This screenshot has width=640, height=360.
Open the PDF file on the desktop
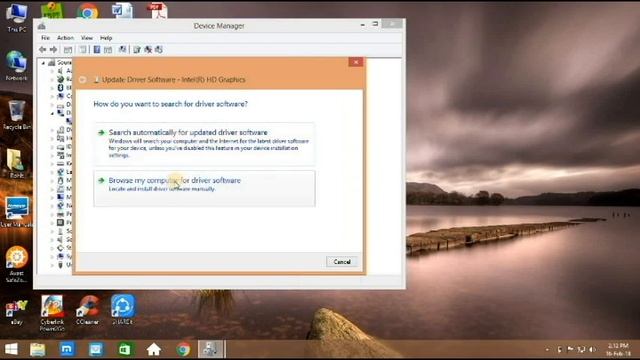click(x=158, y=11)
